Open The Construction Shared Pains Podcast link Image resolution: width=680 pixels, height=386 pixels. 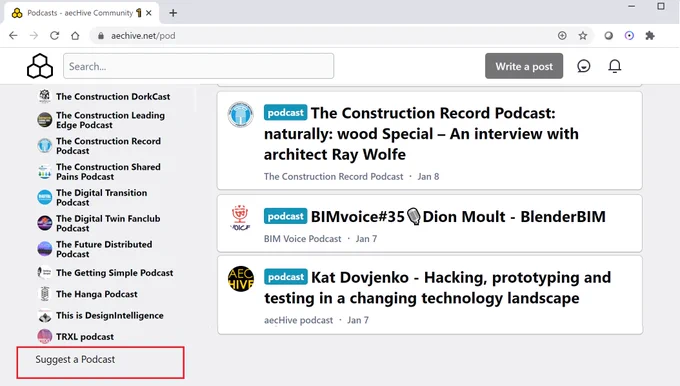108,172
